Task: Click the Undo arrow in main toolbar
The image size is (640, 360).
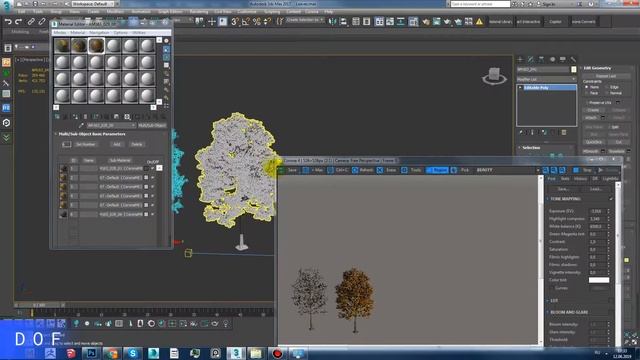Action: click(x=8, y=22)
